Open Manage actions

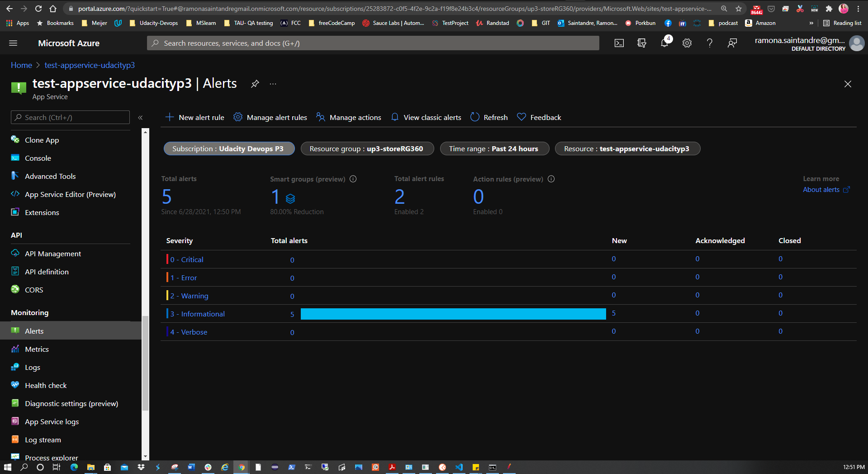click(x=349, y=117)
